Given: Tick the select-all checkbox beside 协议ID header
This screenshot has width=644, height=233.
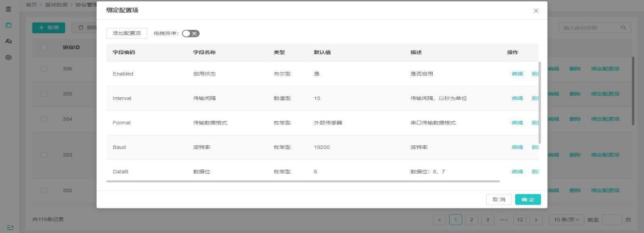Looking at the screenshot, I should (x=44, y=47).
